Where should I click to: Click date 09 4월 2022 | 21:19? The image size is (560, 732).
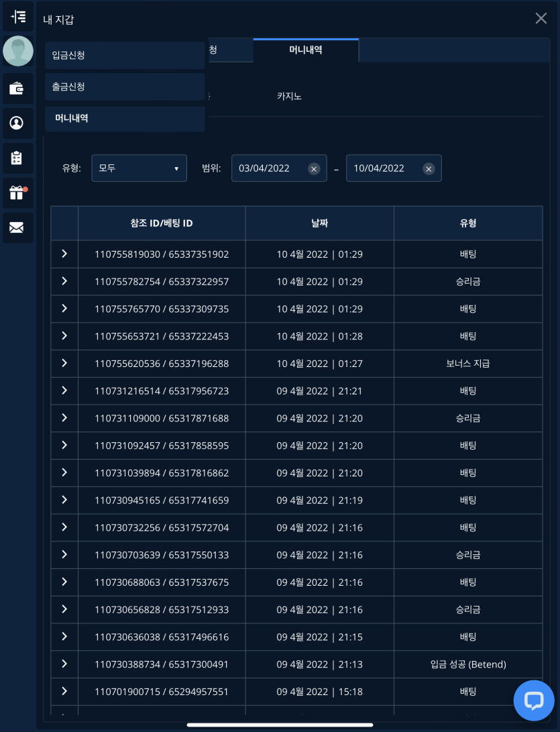point(320,501)
